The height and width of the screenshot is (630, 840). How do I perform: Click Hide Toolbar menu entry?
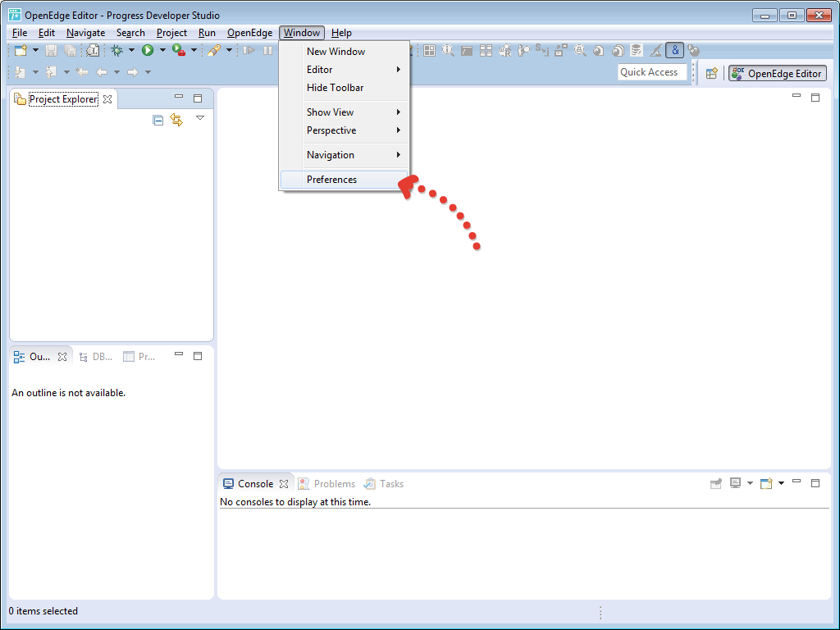[x=344, y=87]
